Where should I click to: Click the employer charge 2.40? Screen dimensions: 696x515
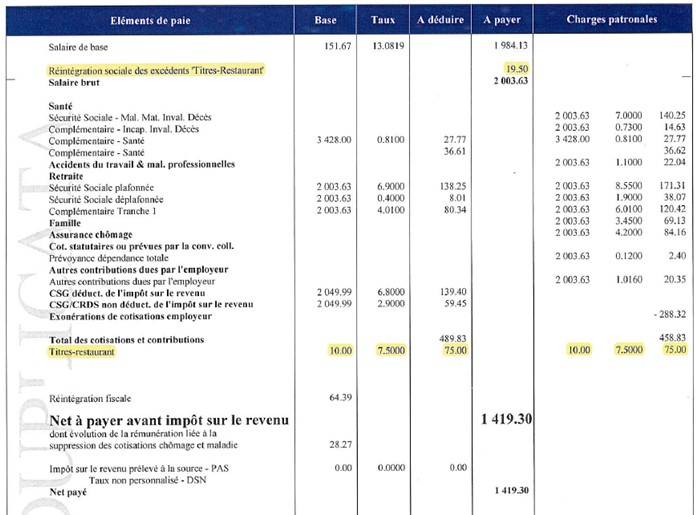click(677, 256)
